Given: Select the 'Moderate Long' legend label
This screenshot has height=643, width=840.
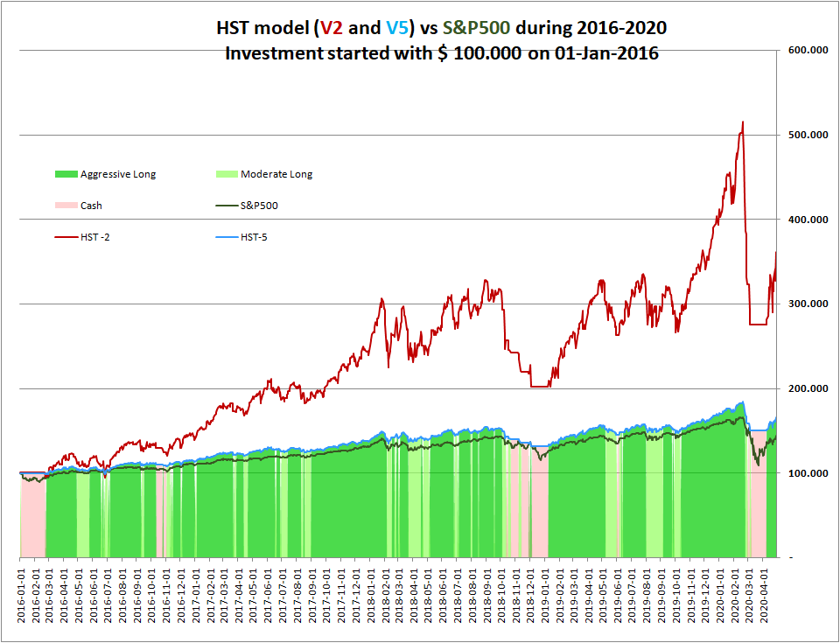Looking at the screenshot, I should point(276,174).
